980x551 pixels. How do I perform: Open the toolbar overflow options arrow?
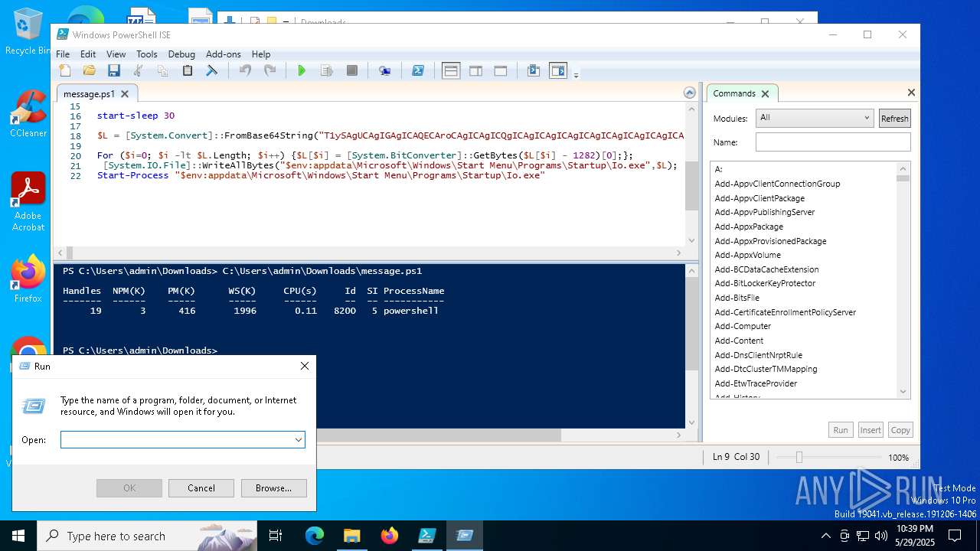[576, 74]
